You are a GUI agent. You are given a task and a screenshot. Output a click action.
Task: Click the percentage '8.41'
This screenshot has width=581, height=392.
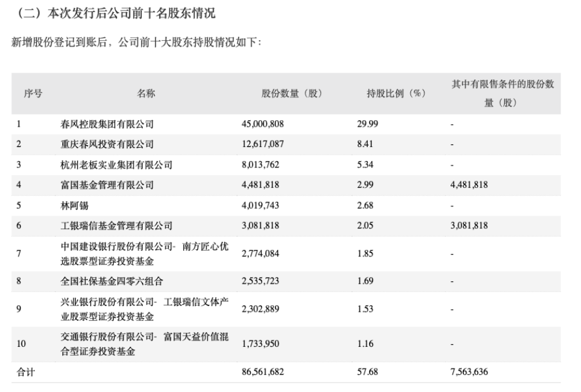click(x=365, y=144)
